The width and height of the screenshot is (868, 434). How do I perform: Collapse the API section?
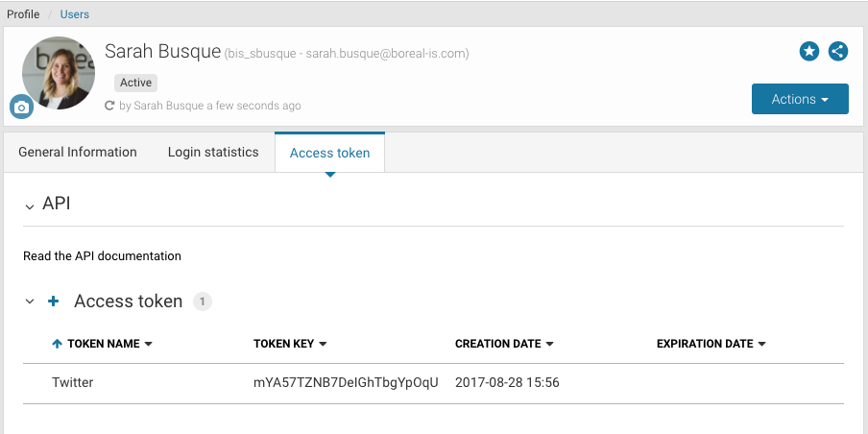pyautogui.click(x=29, y=205)
